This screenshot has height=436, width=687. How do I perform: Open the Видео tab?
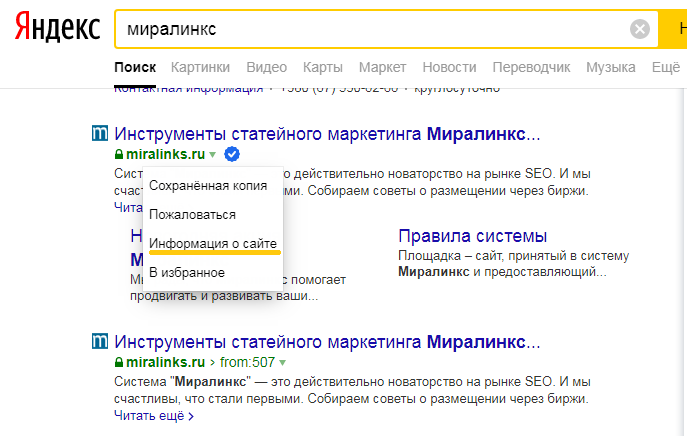pos(266,67)
